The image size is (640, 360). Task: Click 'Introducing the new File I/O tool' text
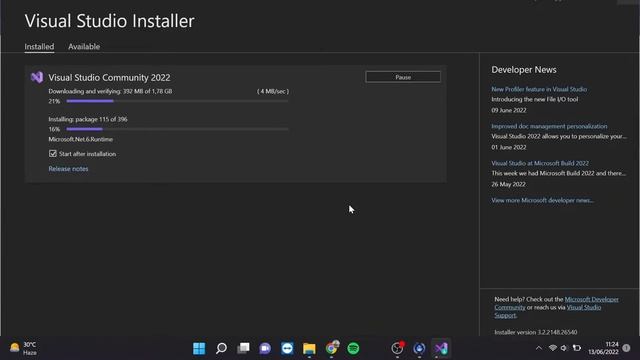tap(534, 99)
